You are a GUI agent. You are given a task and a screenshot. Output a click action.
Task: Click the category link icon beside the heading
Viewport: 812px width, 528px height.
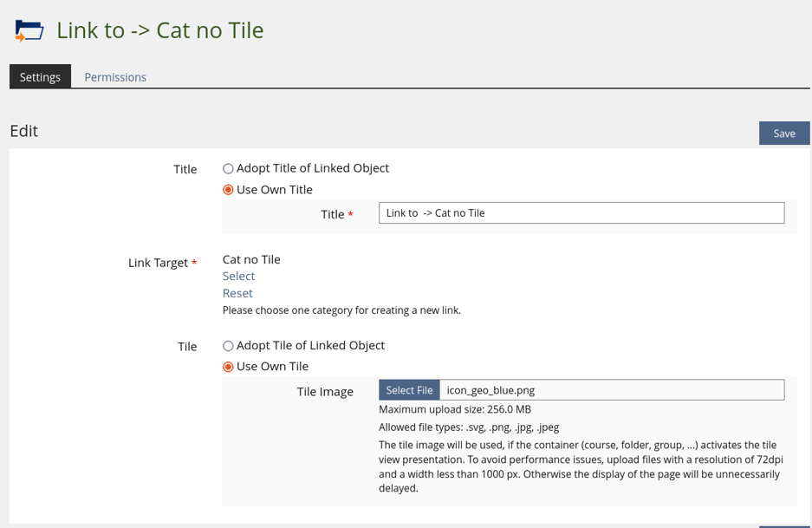tap(29, 31)
